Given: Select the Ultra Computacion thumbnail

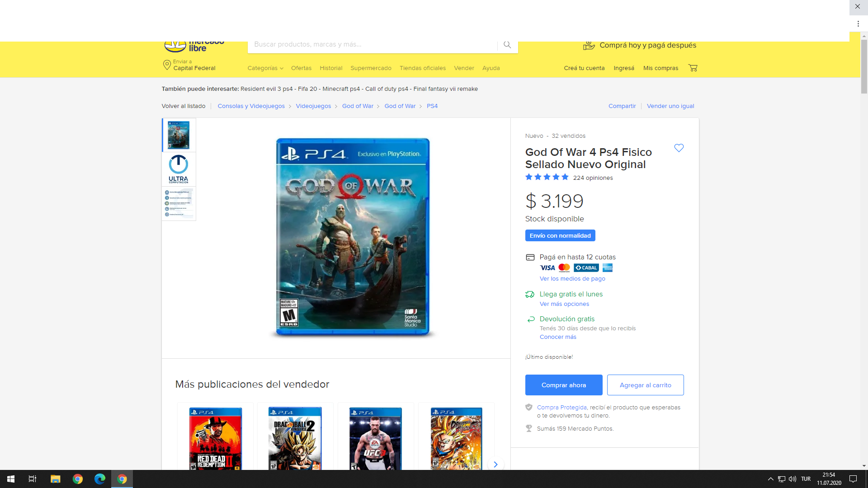Looking at the screenshot, I should pos(179,169).
